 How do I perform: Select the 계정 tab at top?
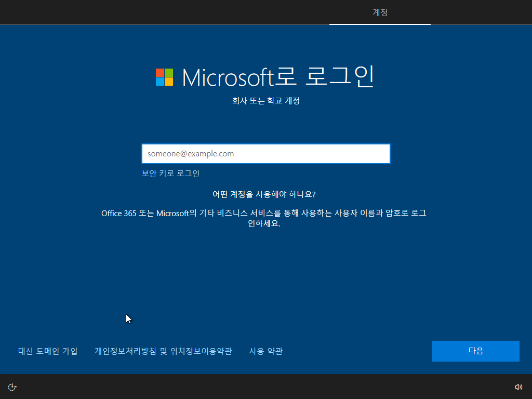coord(380,12)
